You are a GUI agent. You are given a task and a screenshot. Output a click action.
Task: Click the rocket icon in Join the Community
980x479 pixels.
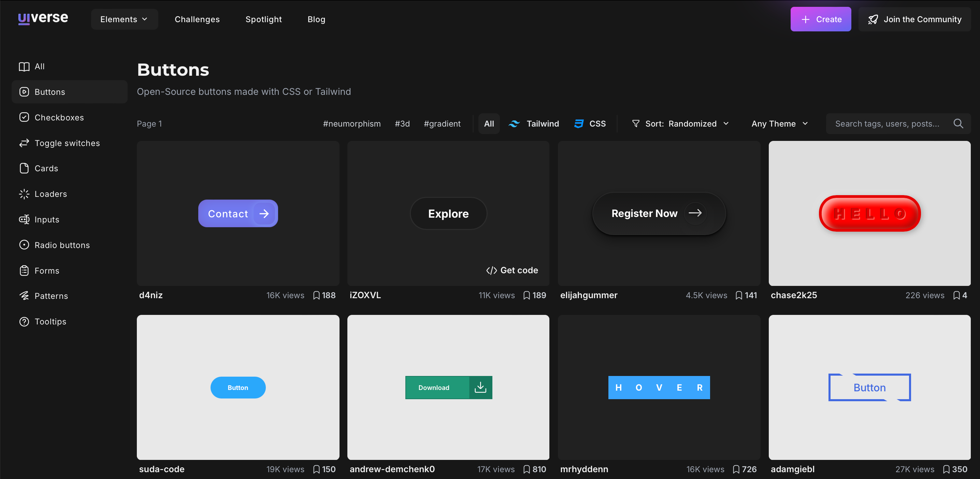pos(873,19)
